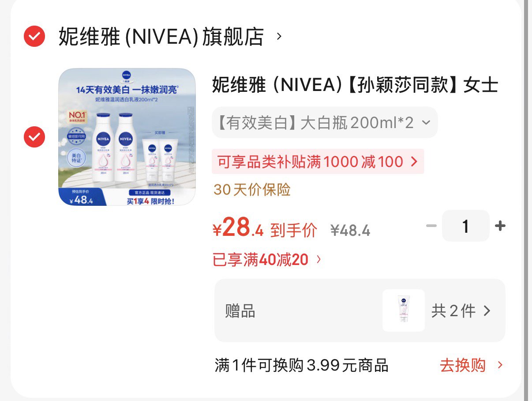The width and height of the screenshot is (532, 401).
Task: Open the NIVEA flagship store arrow
Action: click(279, 36)
